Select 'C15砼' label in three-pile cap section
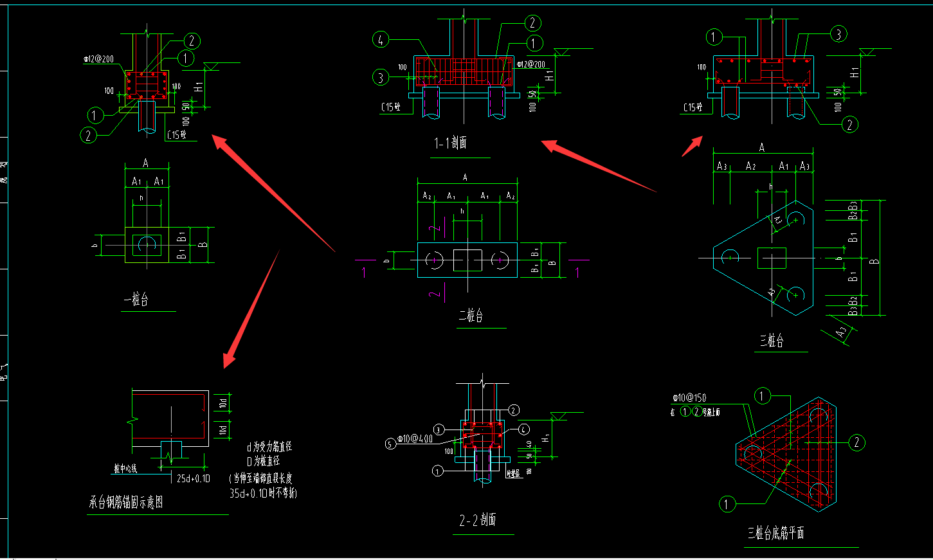 (x=693, y=107)
